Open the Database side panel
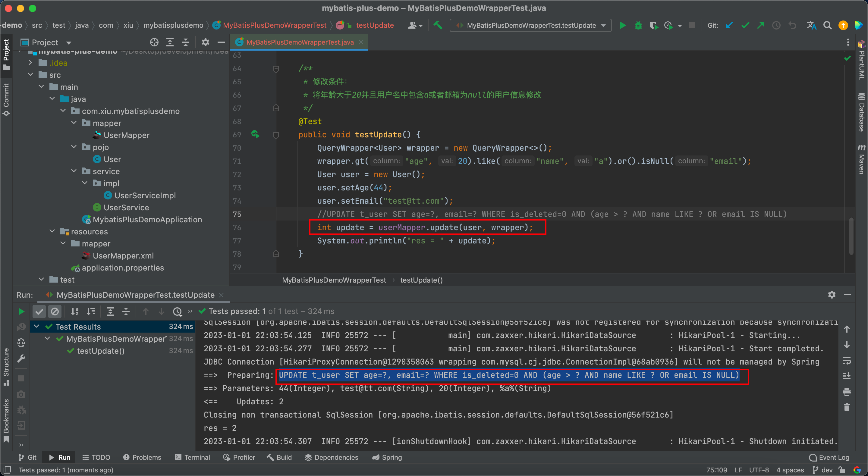This screenshot has width=868, height=476. pyautogui.click(x=861, y=112)
